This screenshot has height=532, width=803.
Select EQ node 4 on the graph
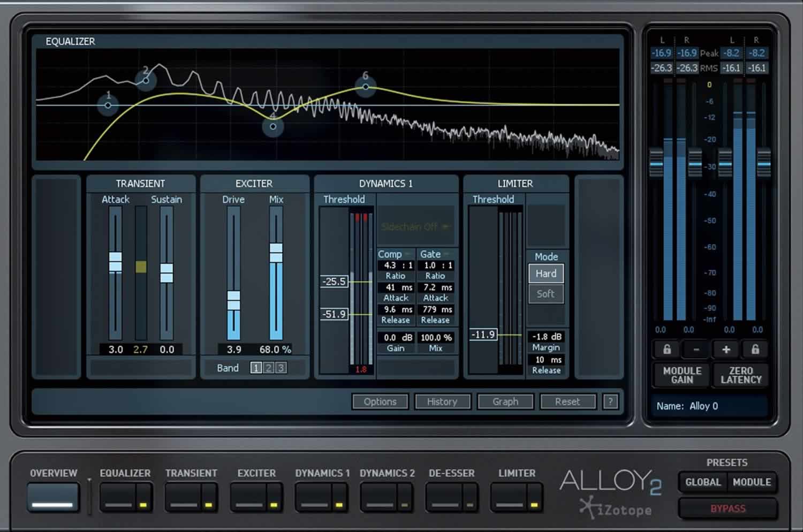point(273,126)
